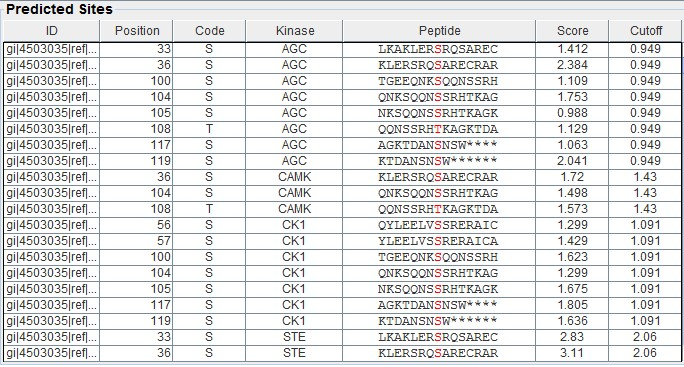Select the AGC row with score 2.384
This screenshot has width=684, height=367.
pyautogui.click(x=342, y=65)
